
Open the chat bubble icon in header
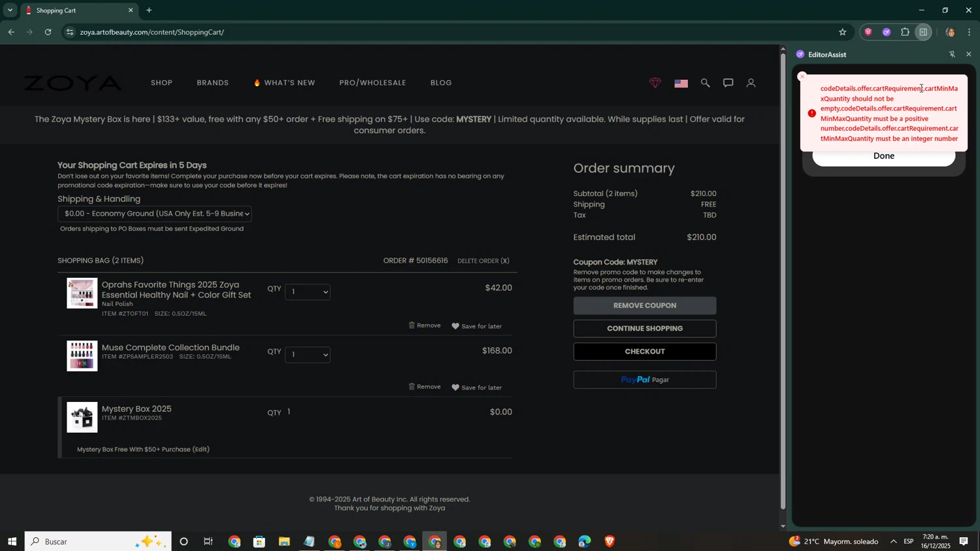[x=728, y=83]
